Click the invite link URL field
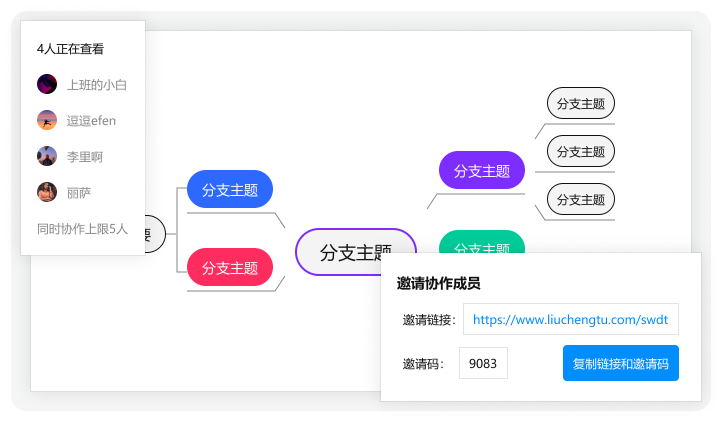The height and width of the screenshot is (422, 722). [570, 319]
